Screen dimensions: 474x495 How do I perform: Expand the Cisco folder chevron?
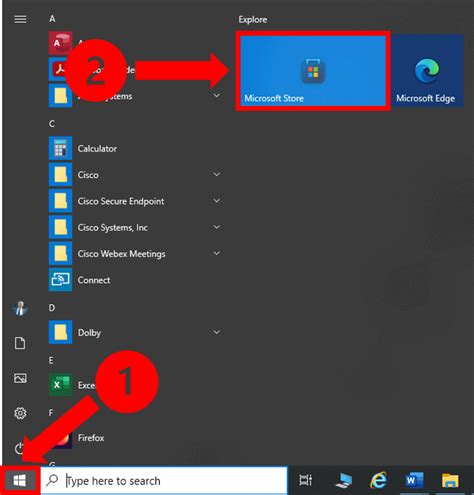click(x=217, y=174)
